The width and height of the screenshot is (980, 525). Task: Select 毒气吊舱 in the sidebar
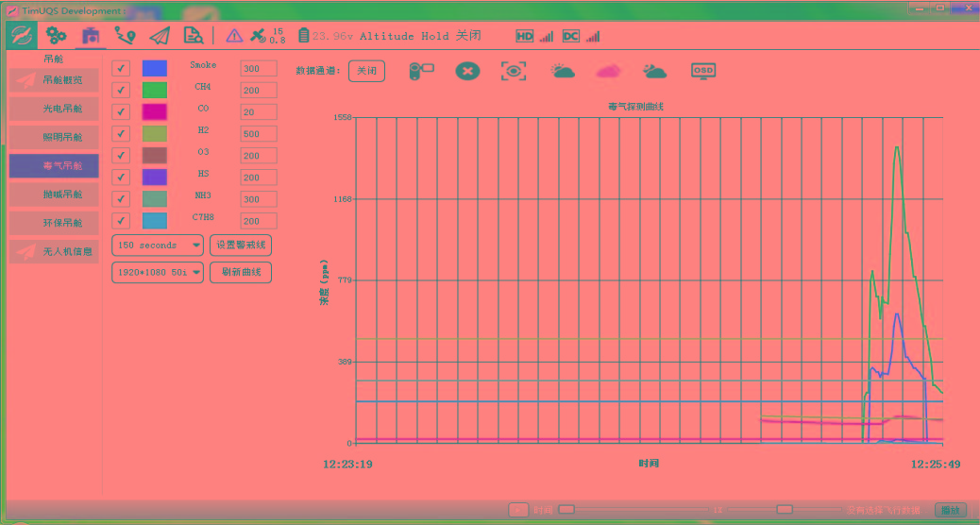pos(54,165)
